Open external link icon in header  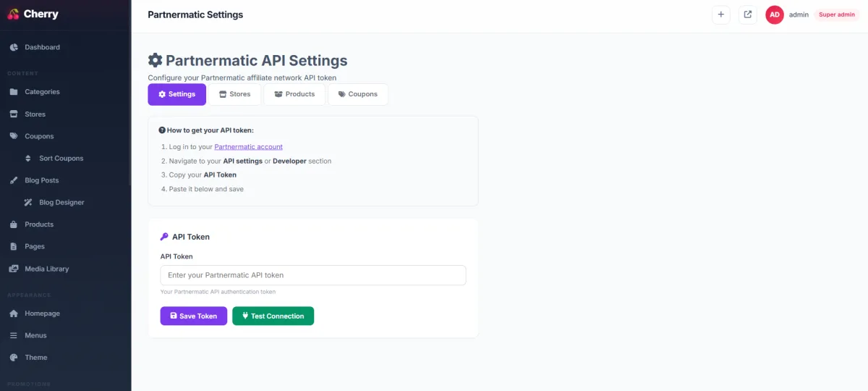coord(747,14)
